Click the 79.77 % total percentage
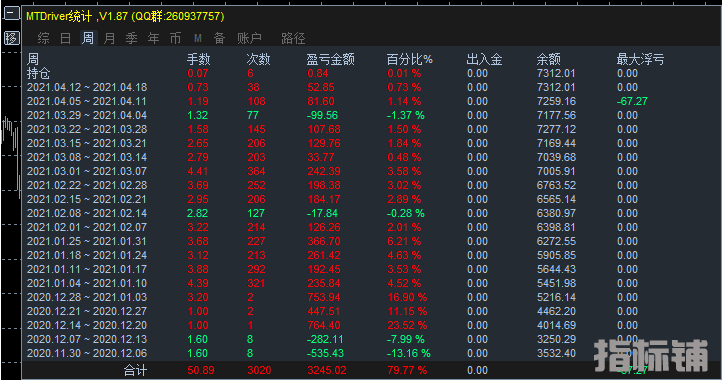The image size is (722, 380). [x=407, y=370]
